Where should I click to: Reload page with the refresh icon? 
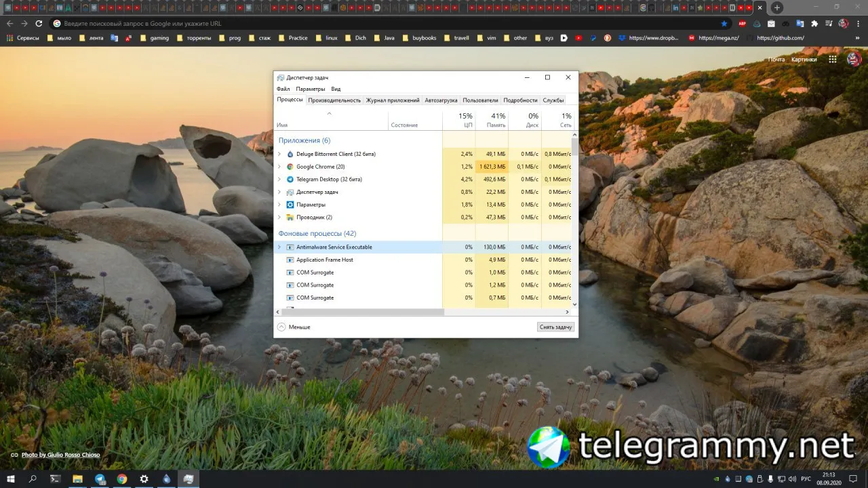coord(39,23)
